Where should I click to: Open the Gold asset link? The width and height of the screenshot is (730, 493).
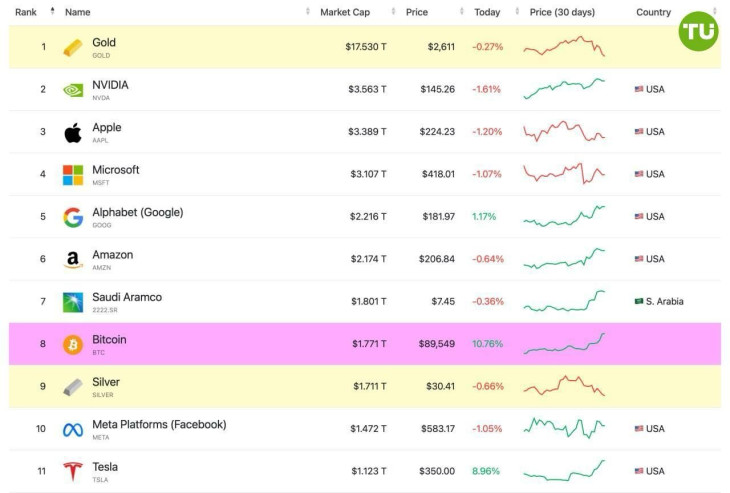click(104, 42)
